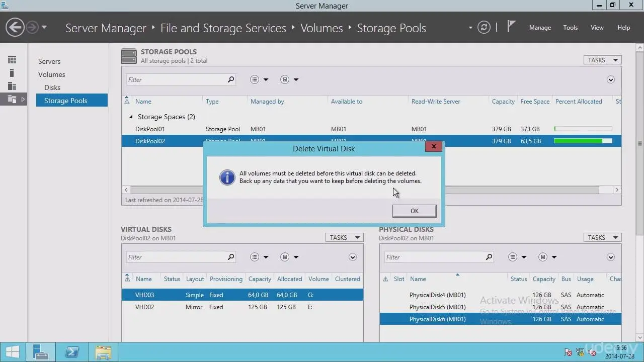Click the Physical Disks filter field
644x362 pixels.
pyautogui.click(x=434, y=257)
